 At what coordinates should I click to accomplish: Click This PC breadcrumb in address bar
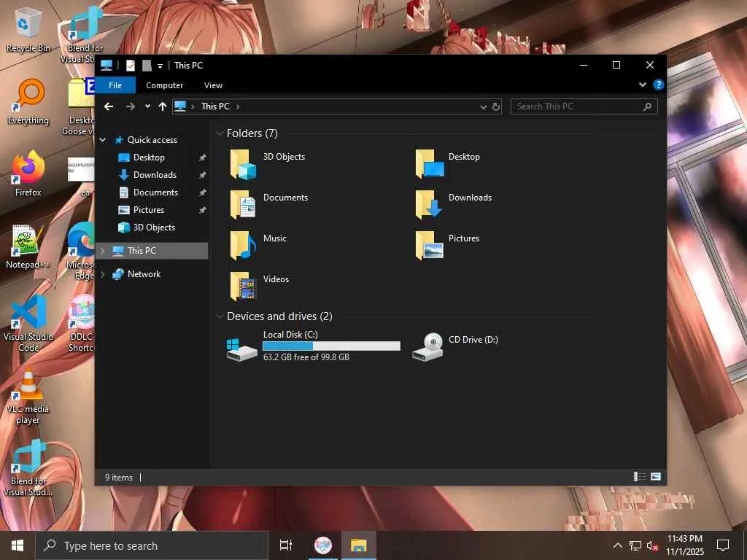[215, 106]
